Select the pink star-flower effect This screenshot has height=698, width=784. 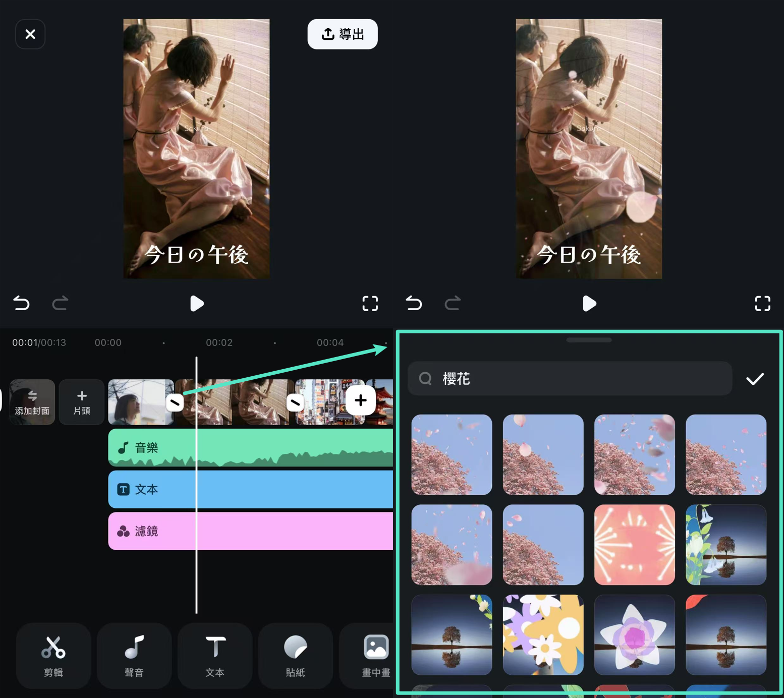[635, 634]
